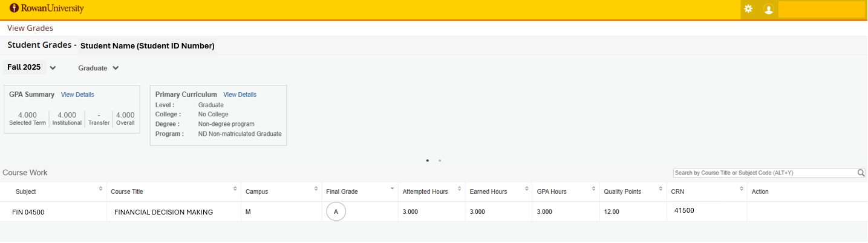Viewport: 868px width, 243px height.
Task: Select the first carousel pagination dot
Action: tap(428, 161)
